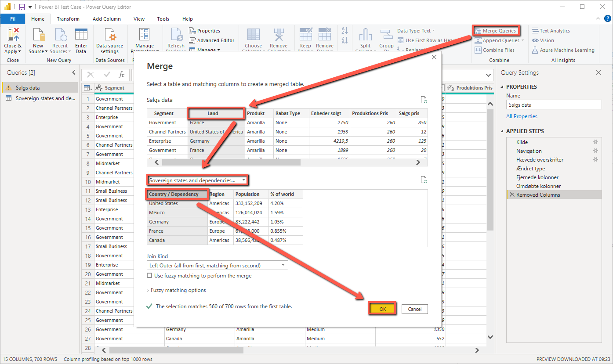Image resolution: width=613 pixels, height=364 pixels.
Task: Open Data Type dropdown
Action: tap(416, 31)
